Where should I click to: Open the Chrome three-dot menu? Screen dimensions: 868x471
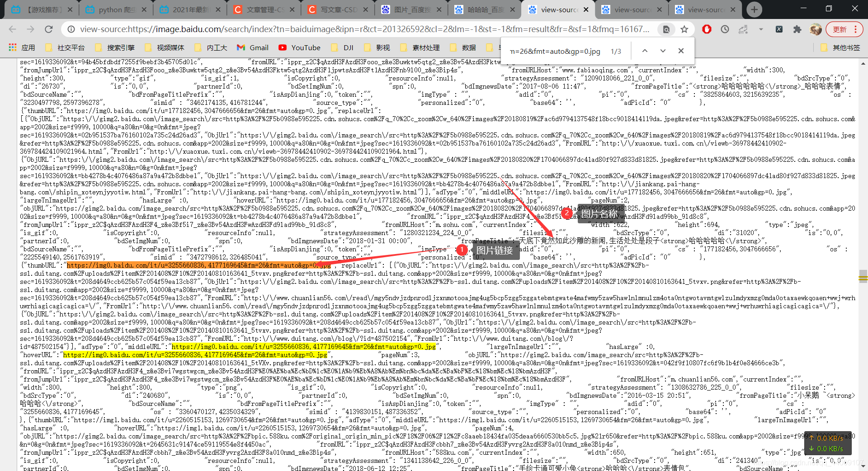(x=856, y=29)
